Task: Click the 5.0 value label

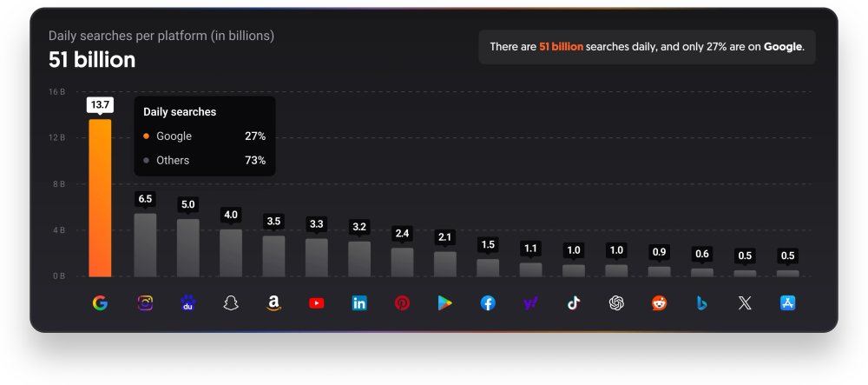Action: coord(188,204)
